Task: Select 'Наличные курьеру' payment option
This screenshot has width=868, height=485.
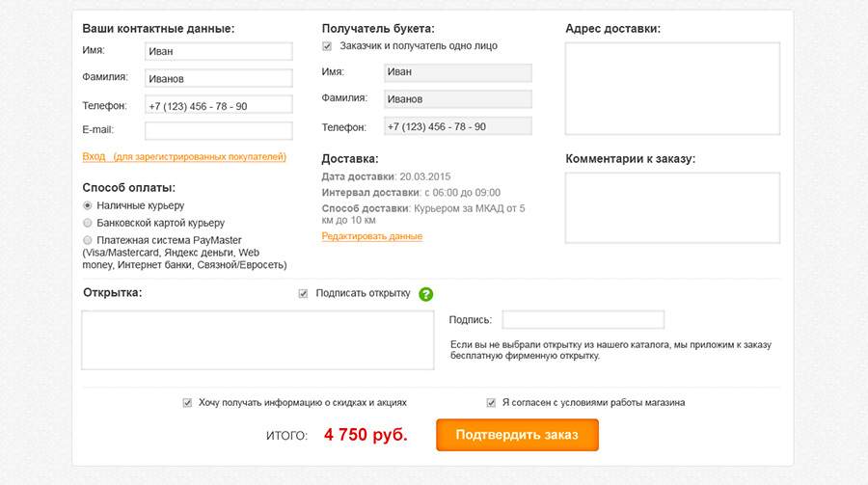Action: pyautogui.click(x=88, y=205)
